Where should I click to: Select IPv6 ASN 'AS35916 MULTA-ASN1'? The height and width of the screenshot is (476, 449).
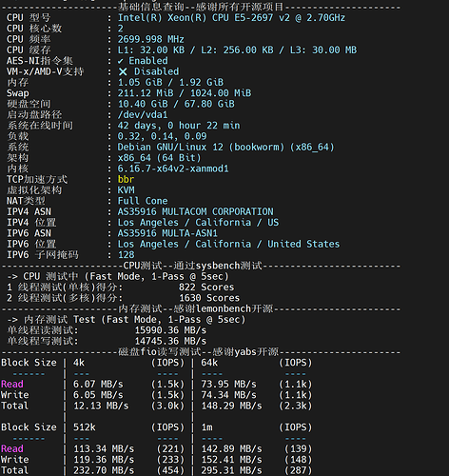coord(167,233)
